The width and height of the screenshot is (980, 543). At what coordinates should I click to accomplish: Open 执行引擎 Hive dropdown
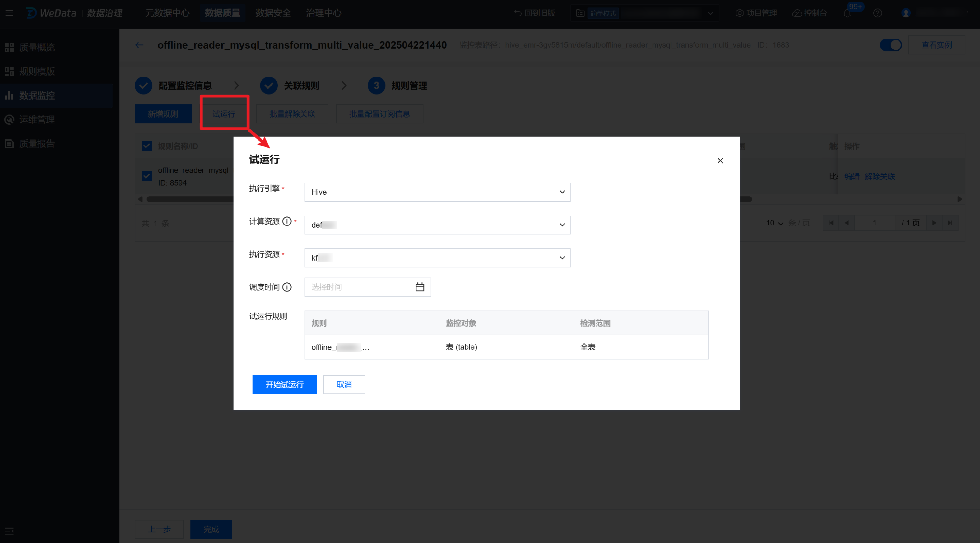pos(438,192)
